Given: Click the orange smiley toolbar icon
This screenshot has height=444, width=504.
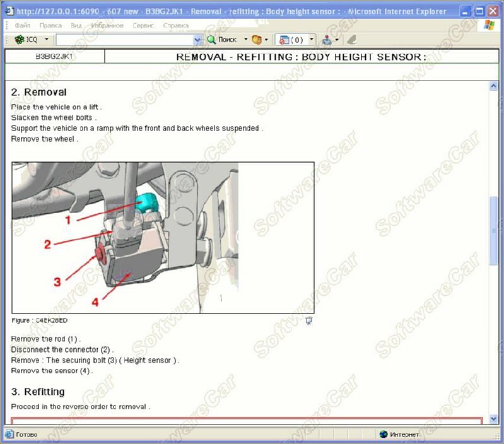Looking at the screenshot, I should 256,40.
